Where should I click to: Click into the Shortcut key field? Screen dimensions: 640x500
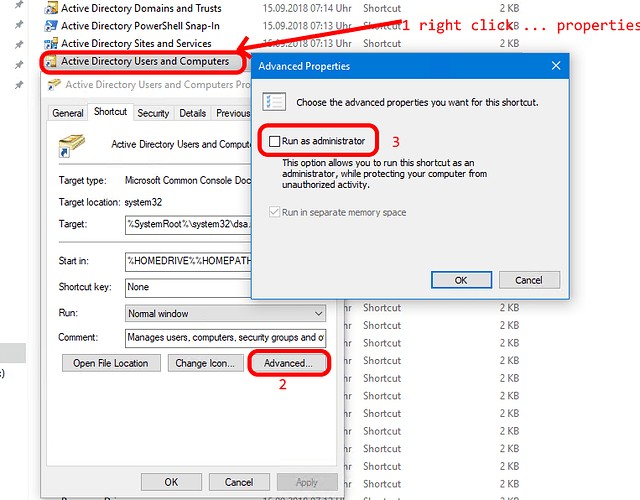point(188,287)
